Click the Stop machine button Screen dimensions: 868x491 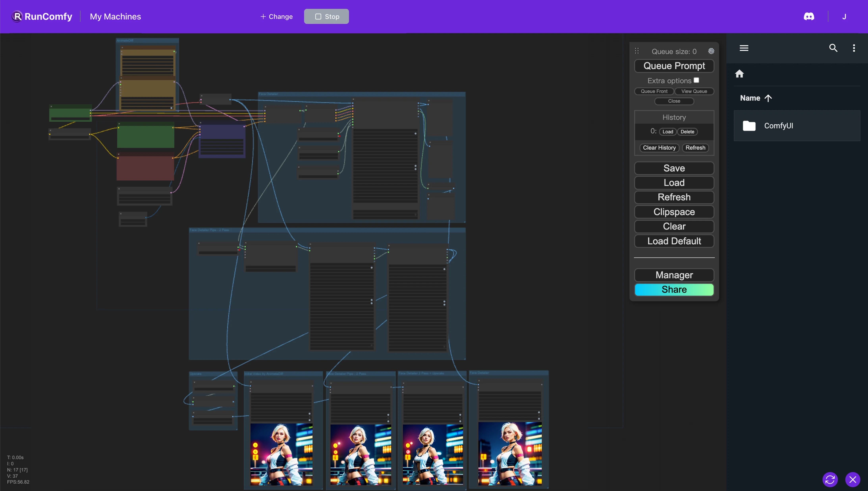click(x=326, y=16)
